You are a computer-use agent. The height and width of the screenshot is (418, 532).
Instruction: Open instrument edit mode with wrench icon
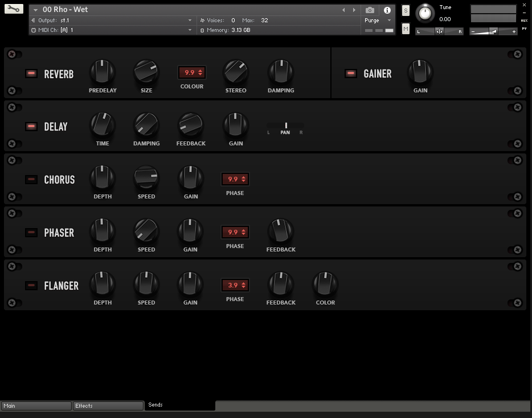(x=14, y=9)
